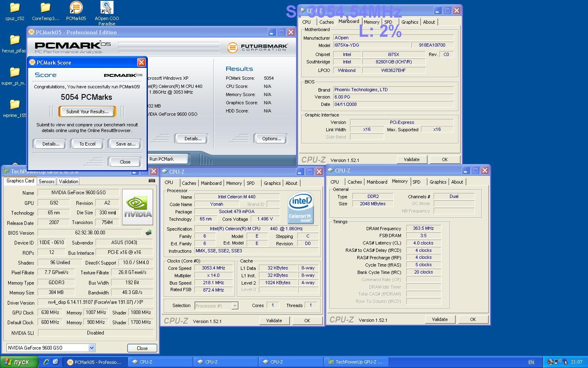Image resolution: width=588 pixels, height=368 pixels.
Task: Open the cpuz_152 desktop folder
Action: [15, 11]
